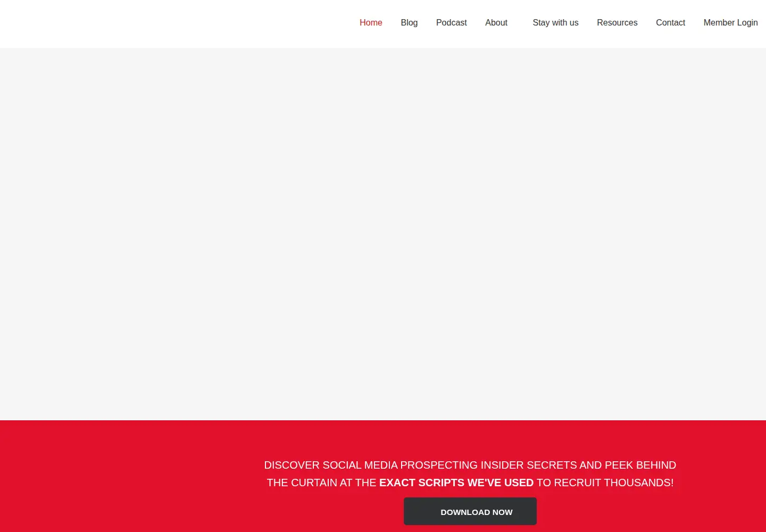The height and width of the screenshot is (532, 766).
Task: Visit the Contact page
Action: pyautogui.click(x=670, y=23)
